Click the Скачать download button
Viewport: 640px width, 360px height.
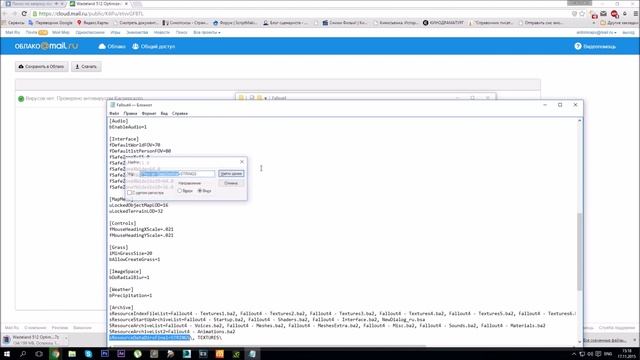pos(86,67)
